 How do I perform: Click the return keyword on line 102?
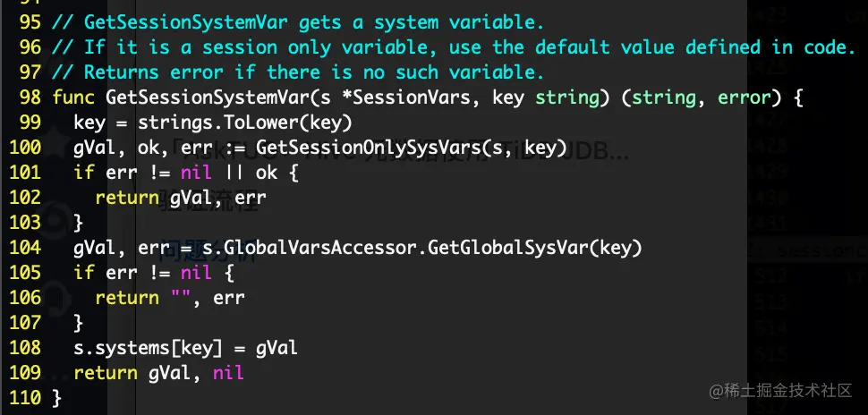[x=127, y=198]
